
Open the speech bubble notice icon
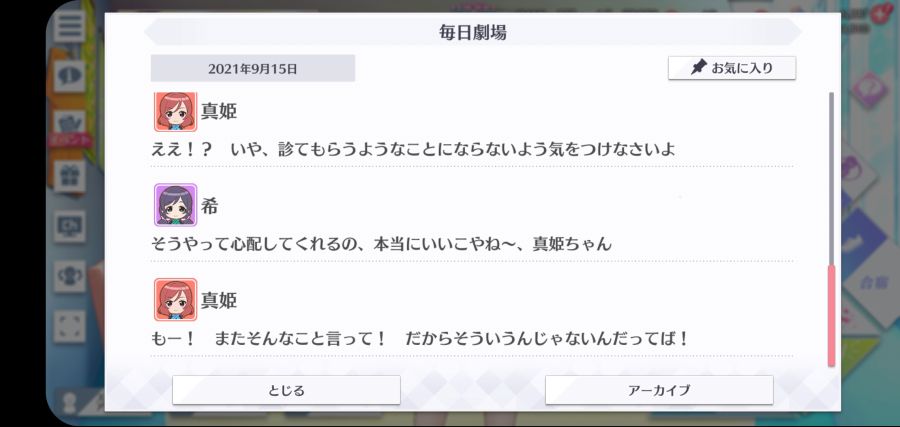click(69, 76)
